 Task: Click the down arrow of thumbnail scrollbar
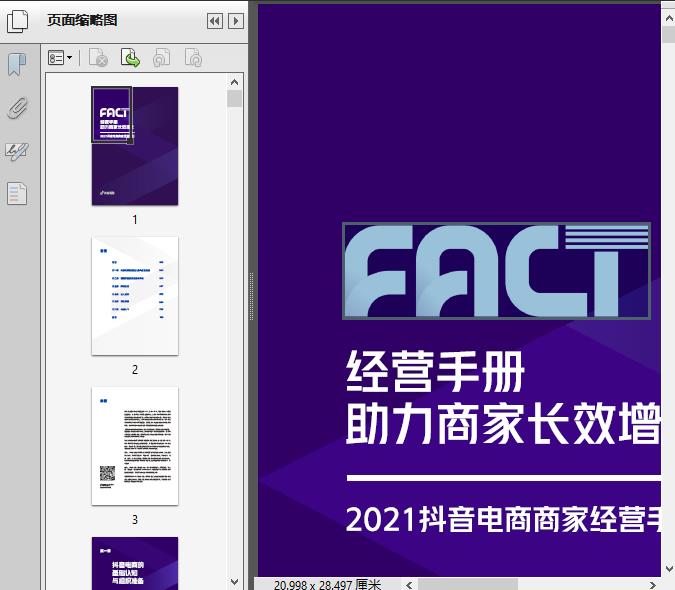click(x=235, y=582)
